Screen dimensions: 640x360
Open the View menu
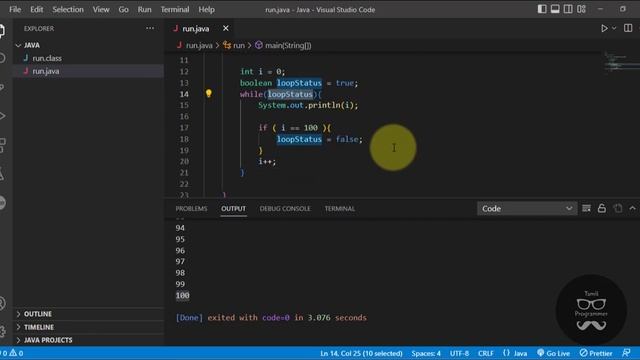point(101,9)
